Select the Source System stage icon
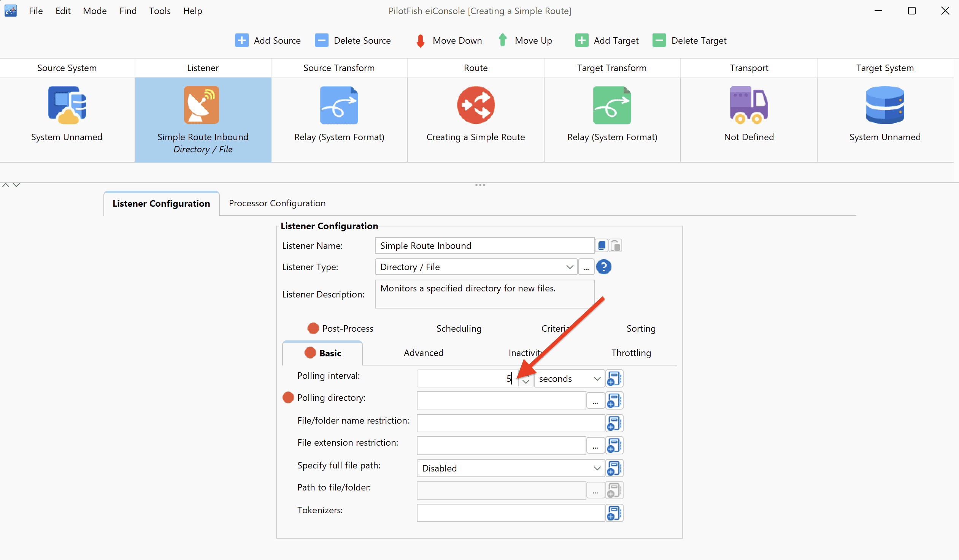The height and width of the screenshot is (560, 959). pos(67,105)
